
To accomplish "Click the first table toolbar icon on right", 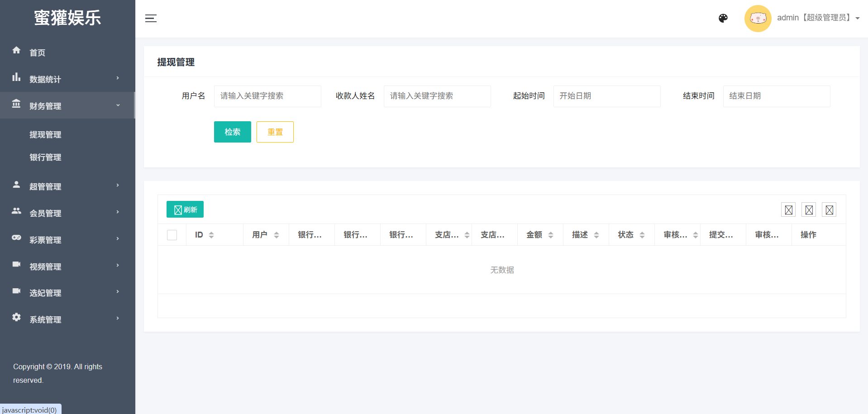I will 788,210.
